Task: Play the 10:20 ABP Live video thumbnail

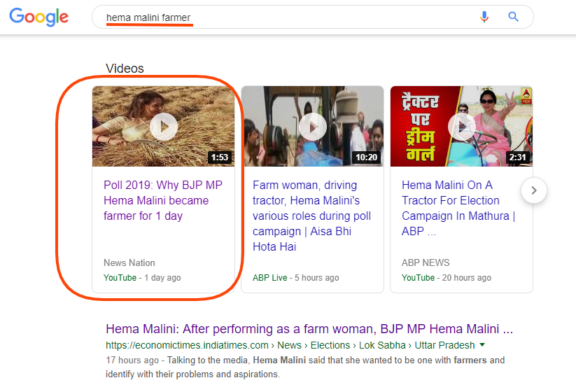Action: pos(313,127)
